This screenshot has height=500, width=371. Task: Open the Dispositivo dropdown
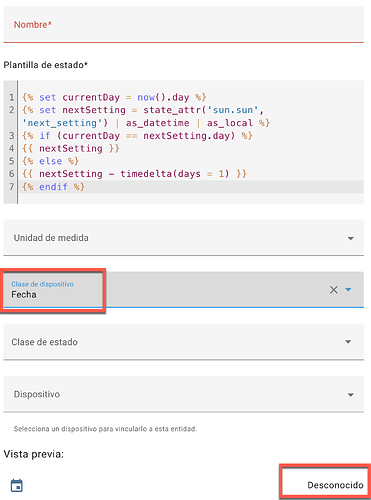(x=183, y=394)
